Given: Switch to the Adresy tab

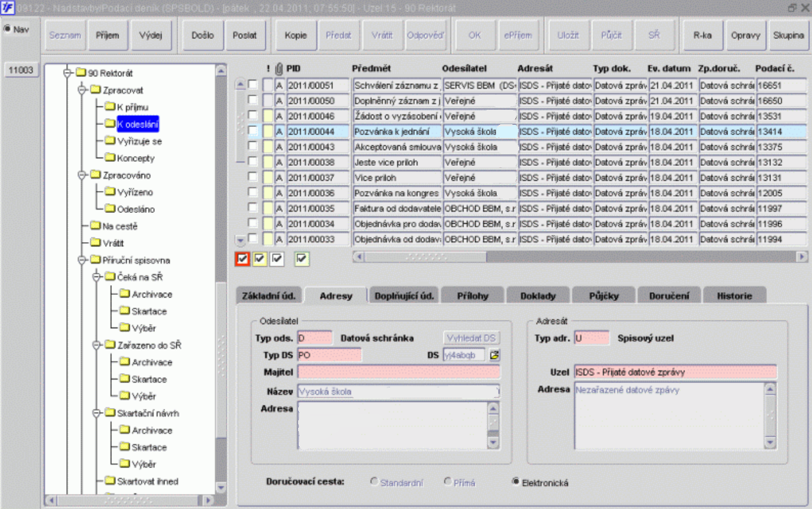Looking at the screenshot, I should (336, 295).
